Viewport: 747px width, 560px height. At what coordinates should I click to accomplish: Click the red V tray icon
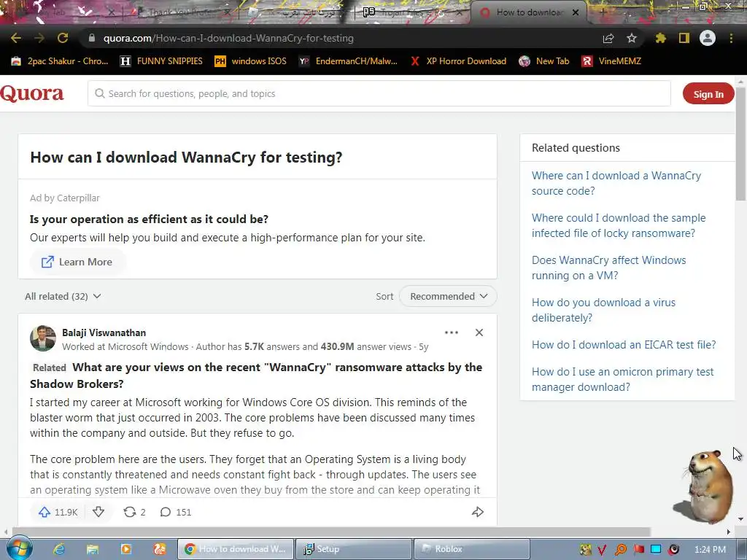click(x=602, y=550)
